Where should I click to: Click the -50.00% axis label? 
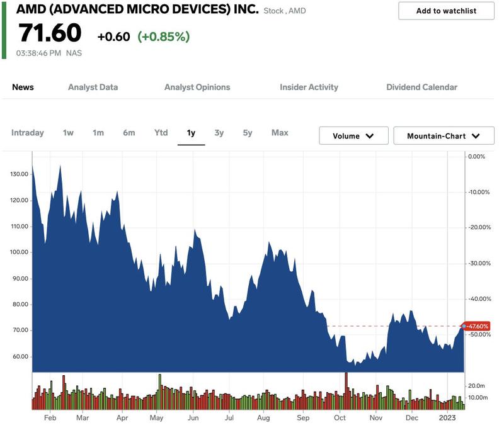(479, 334)
